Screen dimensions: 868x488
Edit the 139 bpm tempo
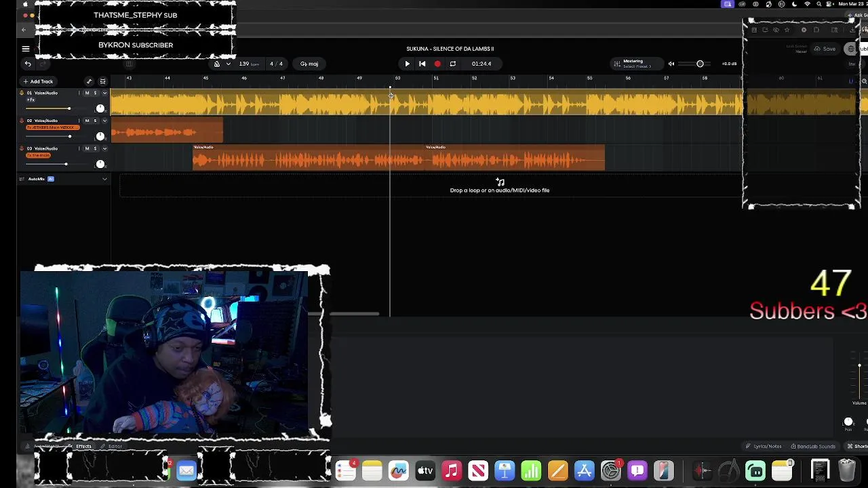pyautogui.click(x=249, y=64)
